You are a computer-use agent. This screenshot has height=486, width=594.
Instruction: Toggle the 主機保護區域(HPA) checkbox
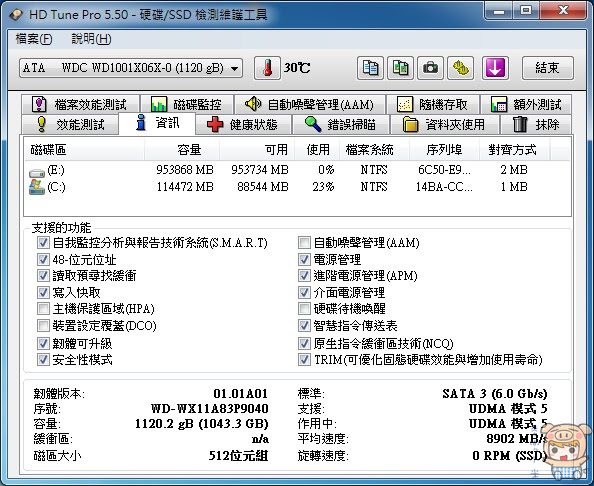(43, 308)
